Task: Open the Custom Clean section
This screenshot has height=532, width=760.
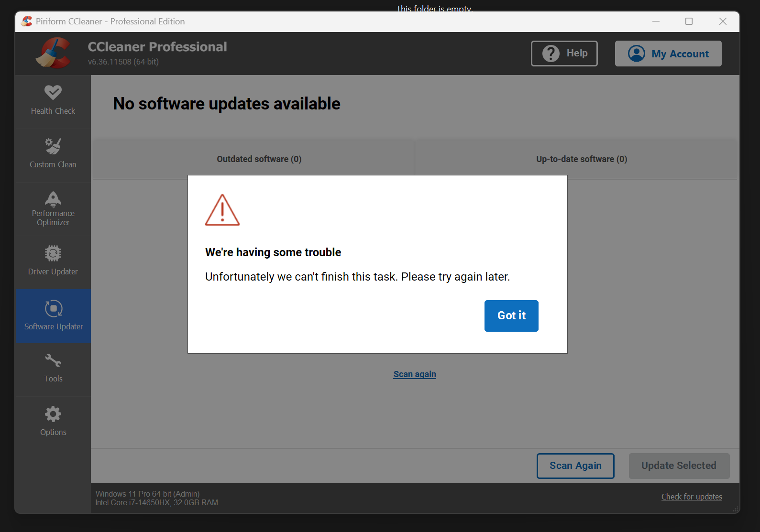Action: (x=53, y=155)
